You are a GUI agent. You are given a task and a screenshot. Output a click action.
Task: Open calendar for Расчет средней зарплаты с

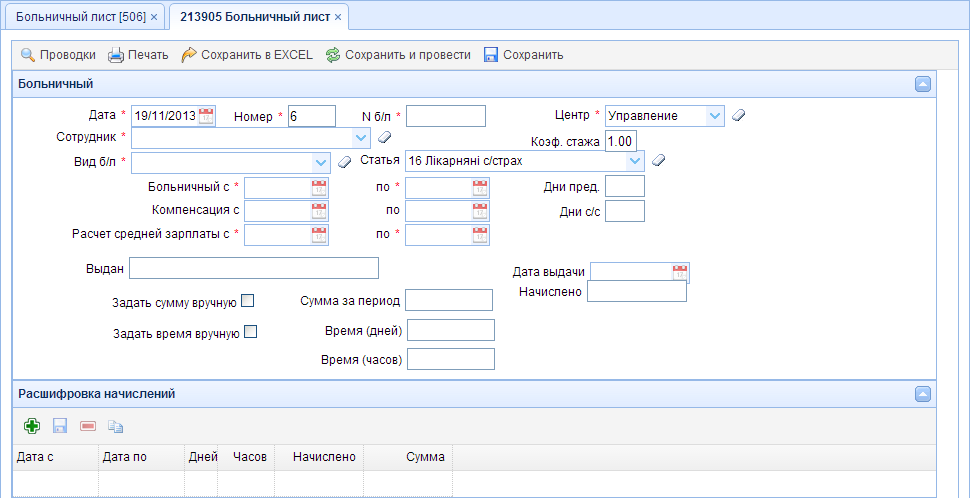coord(319,234)
